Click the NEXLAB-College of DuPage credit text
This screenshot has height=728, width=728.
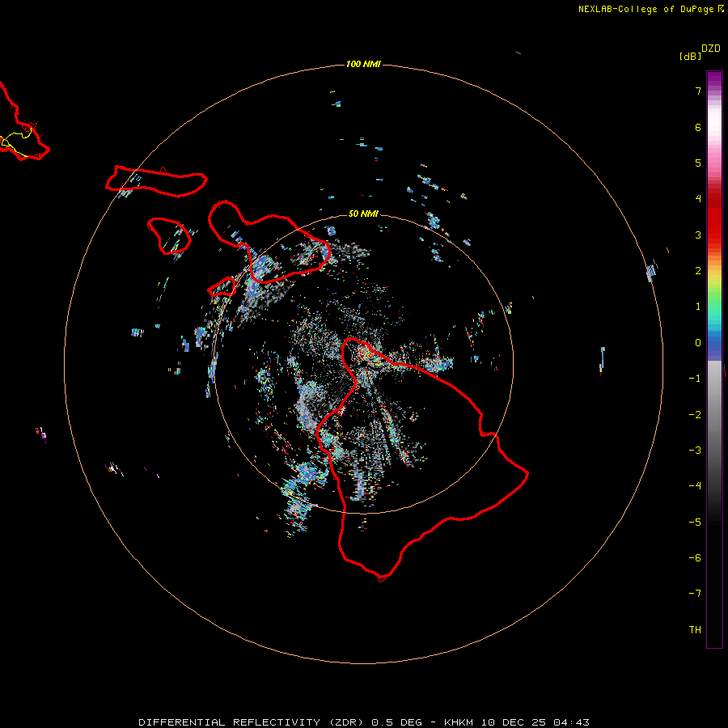(x=651, y=9)
